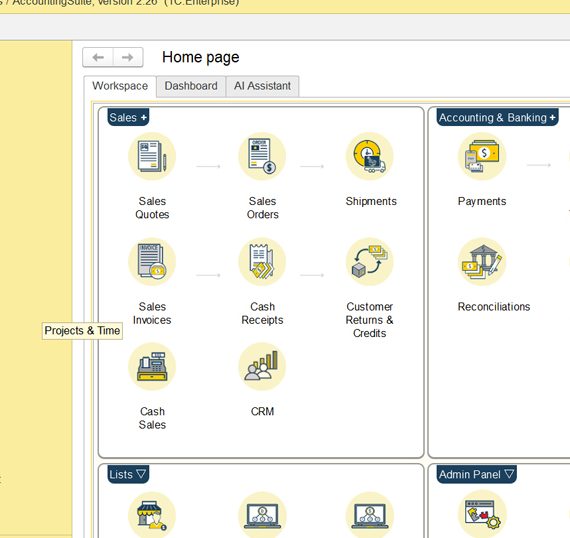Go forward with the right arrow button
570x538 pixels.
point(128,57)
